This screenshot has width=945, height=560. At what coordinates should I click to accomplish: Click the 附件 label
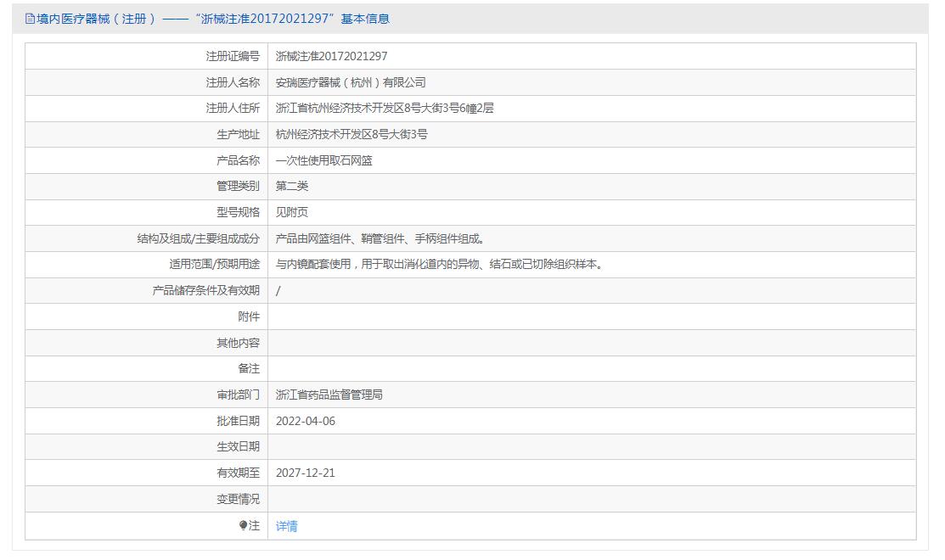(x=249, y=316)
